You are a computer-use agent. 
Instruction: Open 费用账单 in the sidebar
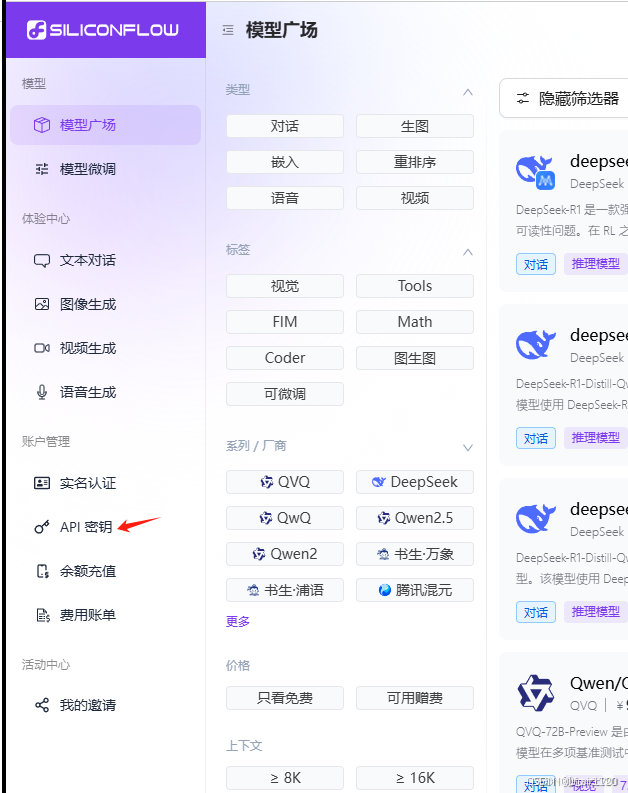105,615
